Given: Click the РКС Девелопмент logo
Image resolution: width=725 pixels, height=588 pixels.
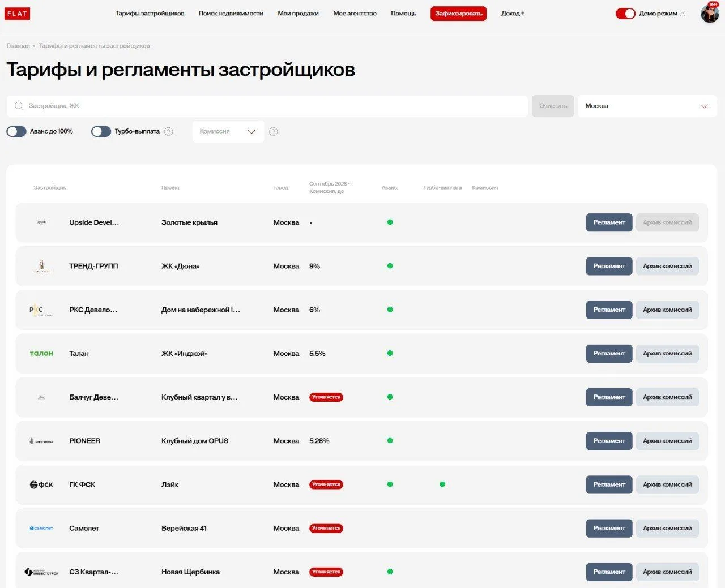Looking at the screenshot, I should [x=41, y=310].
